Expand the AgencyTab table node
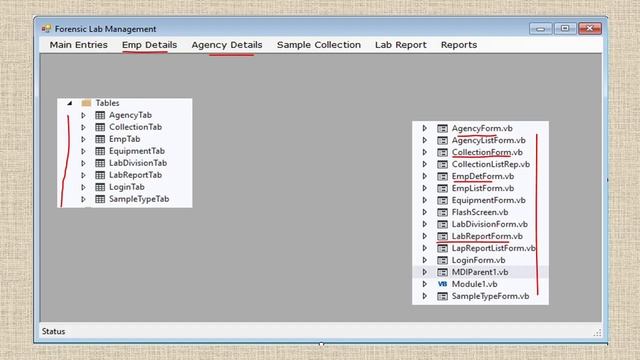This screenshot has width=640, height=360. click(x=83, y=116)
